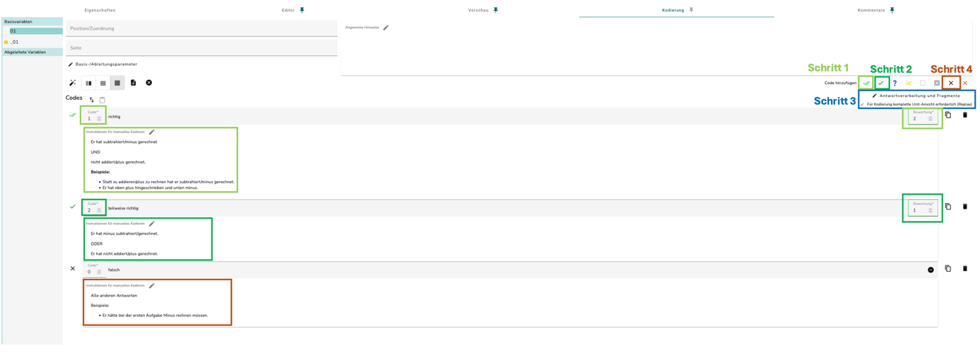Add a code using blue question mark icon
The width and height of the screenshot is (980, 358).
click(895, 83)
